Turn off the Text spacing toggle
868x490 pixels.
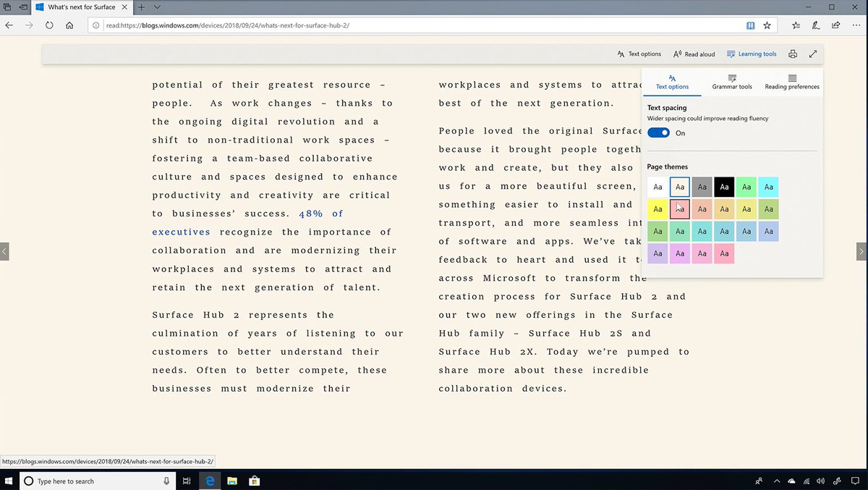[x=658, y=132]
